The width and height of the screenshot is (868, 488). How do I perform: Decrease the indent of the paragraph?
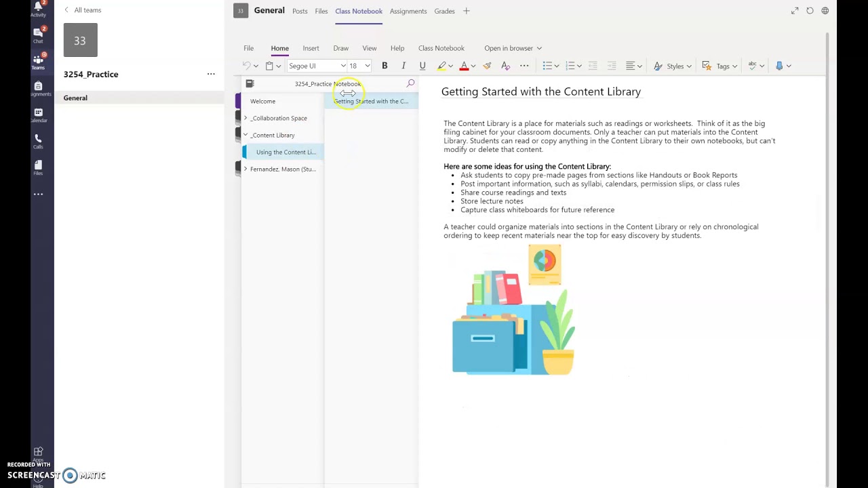tap(593, 66)
